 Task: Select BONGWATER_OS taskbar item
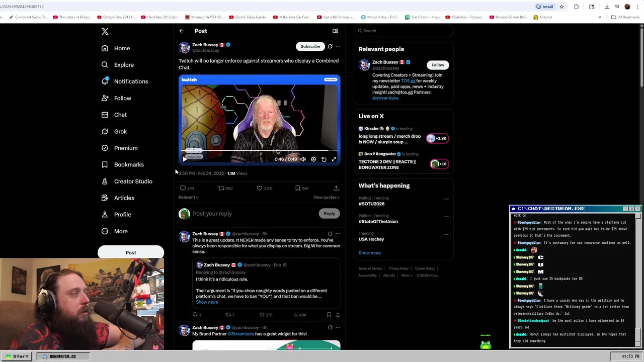coord(62,356)
